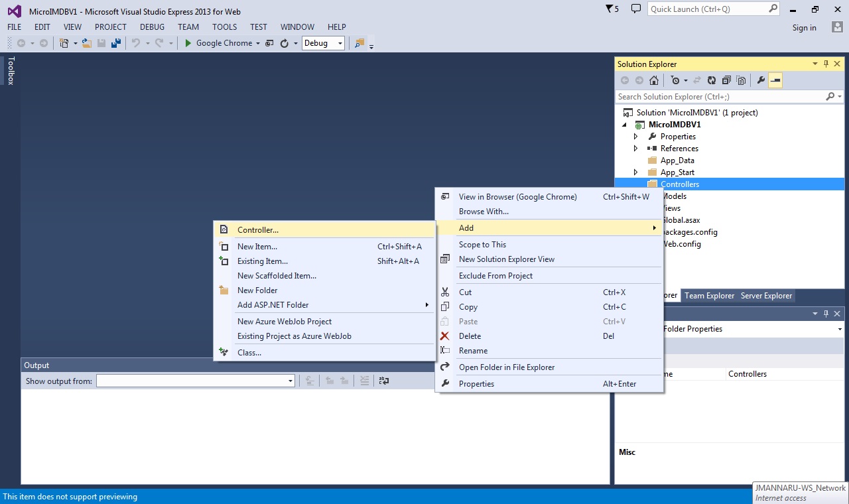Choose Existing Item... from submenu
Image resolution: width=849 pixels, height=504 pixels.
click(x=324, y=261)
